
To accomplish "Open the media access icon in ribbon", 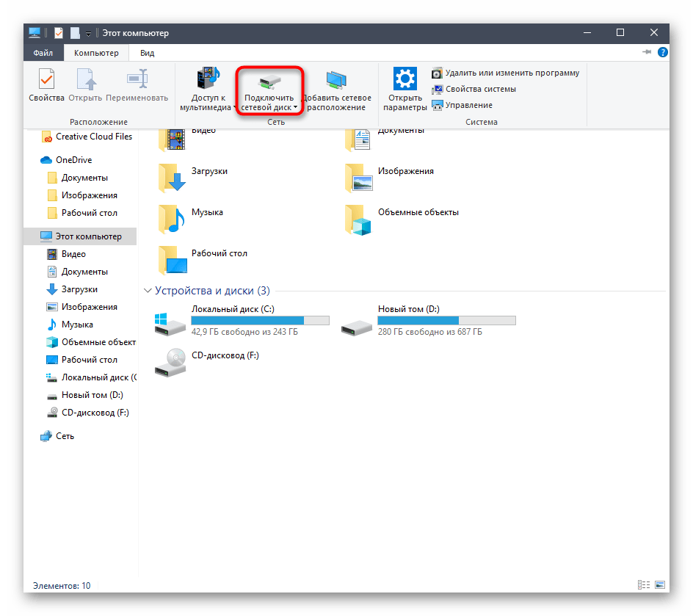I will tap(208, 79).
